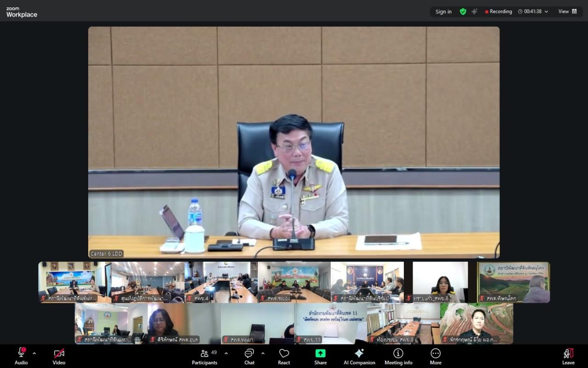This screenshot has height=368, width=588.
Task: Open the View layout menu
Action: [568, 11]
